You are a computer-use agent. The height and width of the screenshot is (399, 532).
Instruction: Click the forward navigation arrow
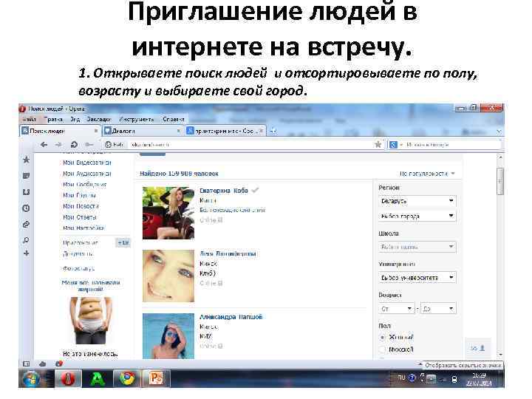(58, 145)
